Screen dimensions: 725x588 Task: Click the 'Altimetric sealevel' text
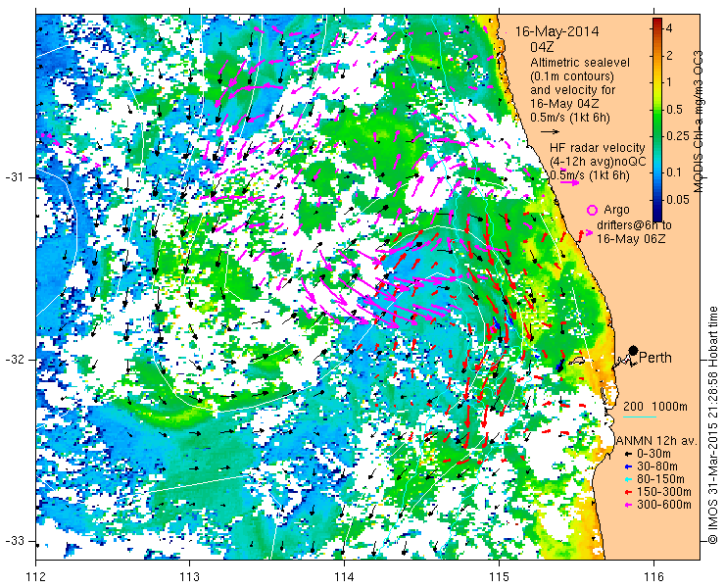580,62
